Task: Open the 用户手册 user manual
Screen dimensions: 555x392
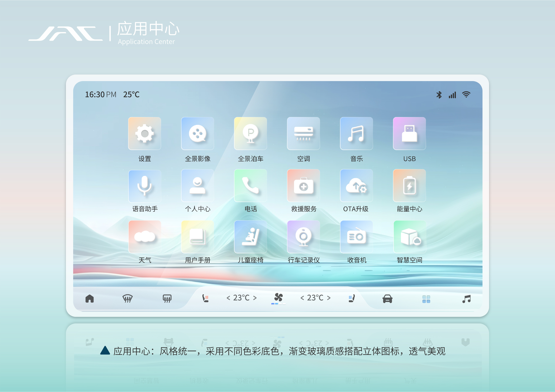Action: pyautogui.click(x=197, y=237)
